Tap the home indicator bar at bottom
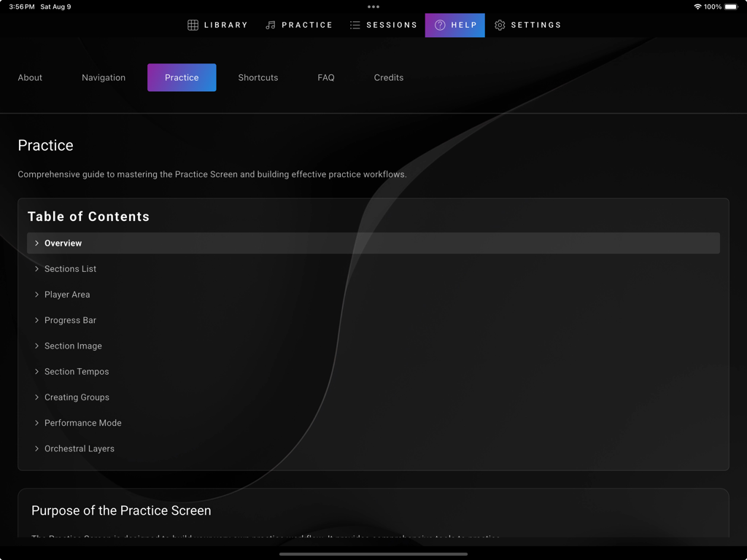747x560 pixels. [x=373, y=552]
